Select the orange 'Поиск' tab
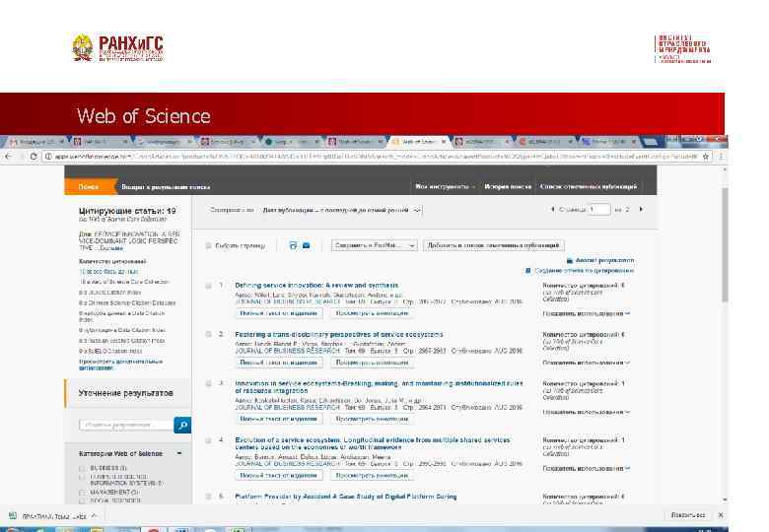 click(89, 186)
